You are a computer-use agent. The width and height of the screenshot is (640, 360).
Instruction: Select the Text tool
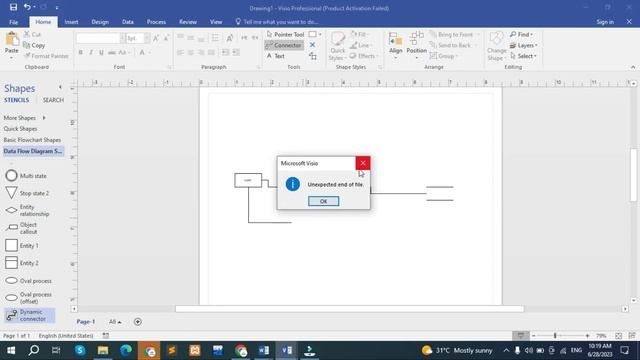[x=276, y=56]
